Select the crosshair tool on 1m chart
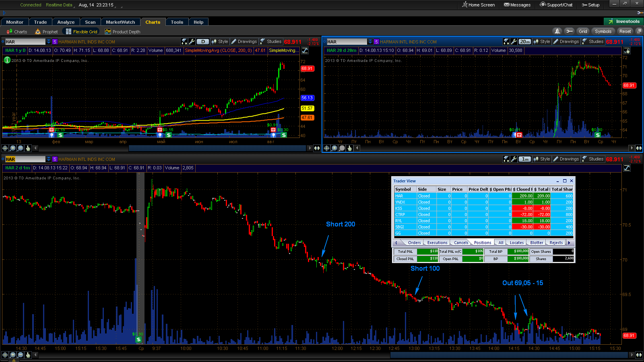The image size is (644, 362). click(x=5, y=355)
